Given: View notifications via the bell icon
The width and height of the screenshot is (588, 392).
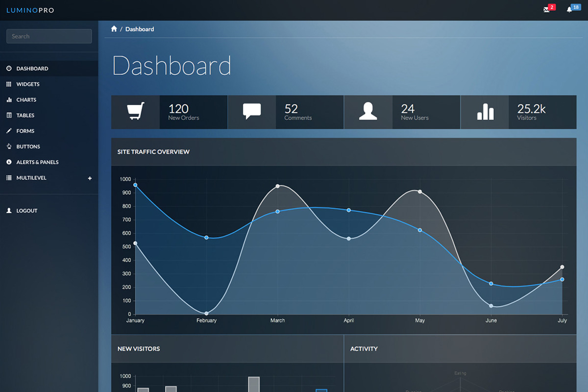Looking at the screenshot, I should [568, 10].
